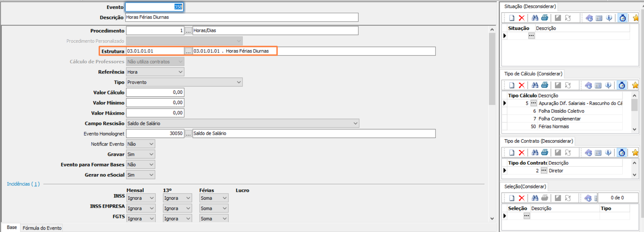Click the grid view icon in Tipo de Contrato toolbar
Image resolution: width=644 pixels, height=232 pixels.
pos(598,152)
